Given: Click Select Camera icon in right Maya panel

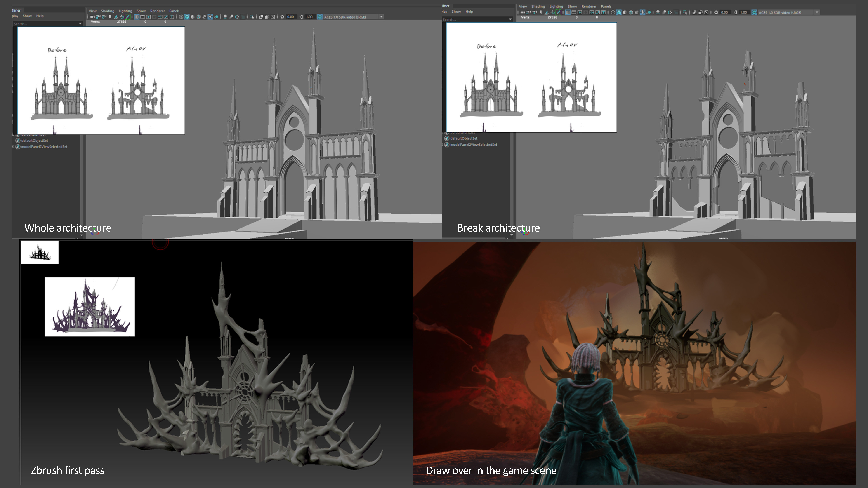Looking at the screenshot, I should [523, 12].
